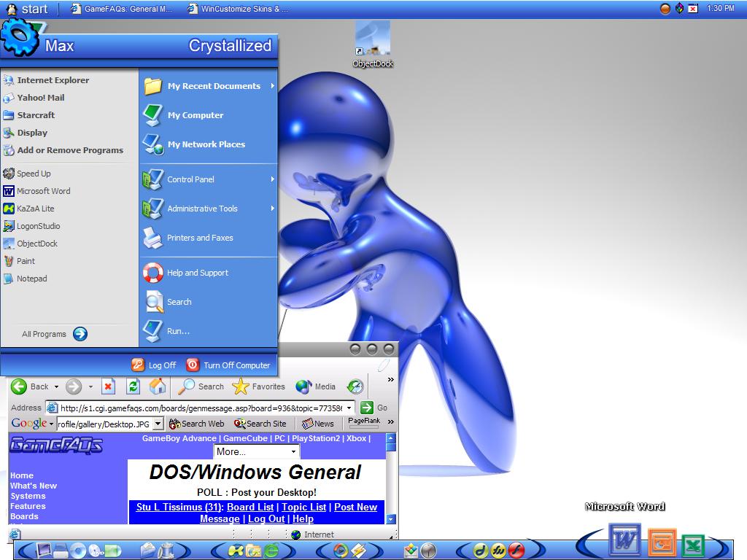The image size is (747, 560).
Task: Open Microsoft Word icon in the dock
Action: point(624,540)
